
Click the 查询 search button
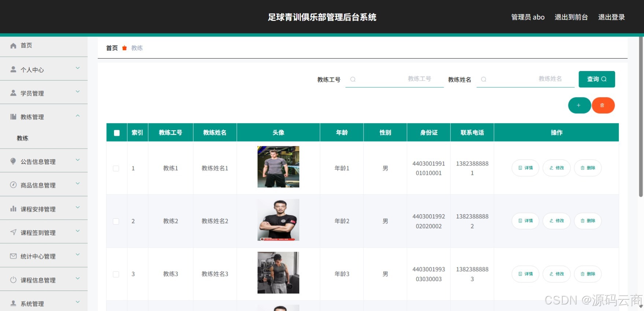click(x=597, y=79)
